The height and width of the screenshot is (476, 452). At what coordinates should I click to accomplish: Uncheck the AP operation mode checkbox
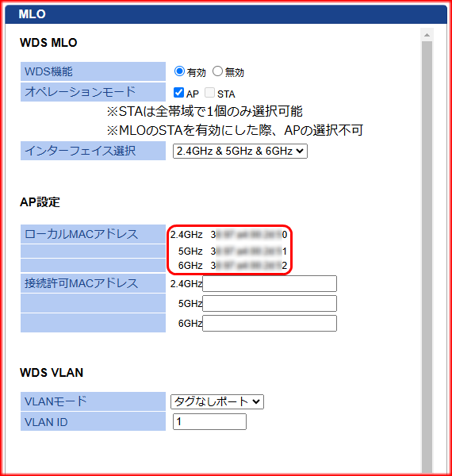(178, 93)
